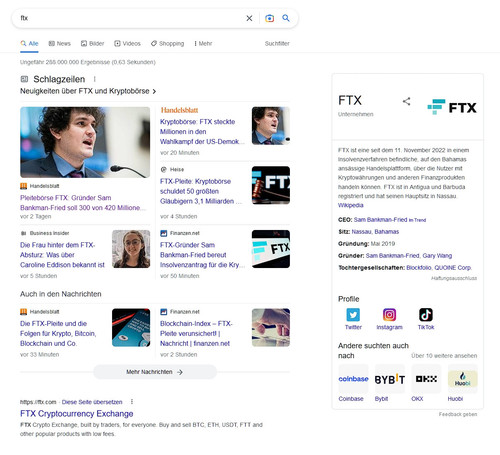Open FTX-Pleite Kryptobörse schuldet 50 größten article
The image size is (500, 455).
(201, 191)
